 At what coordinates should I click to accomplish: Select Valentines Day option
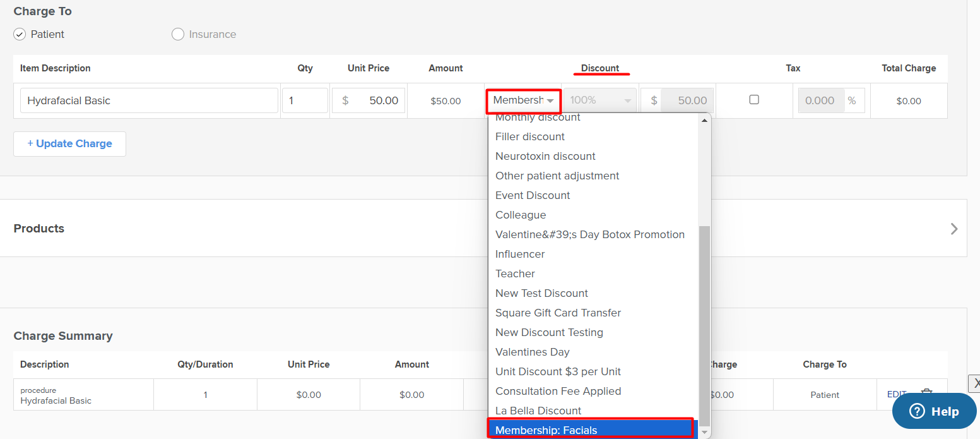click(593, 352)
